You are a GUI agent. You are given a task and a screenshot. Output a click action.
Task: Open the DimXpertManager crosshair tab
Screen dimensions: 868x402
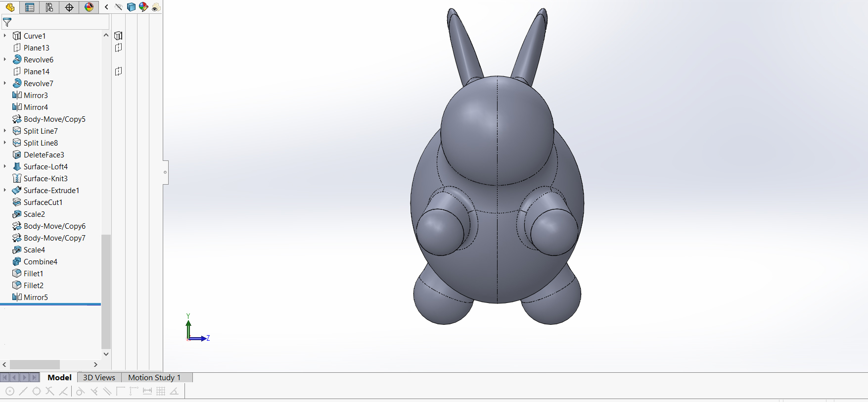69,7
